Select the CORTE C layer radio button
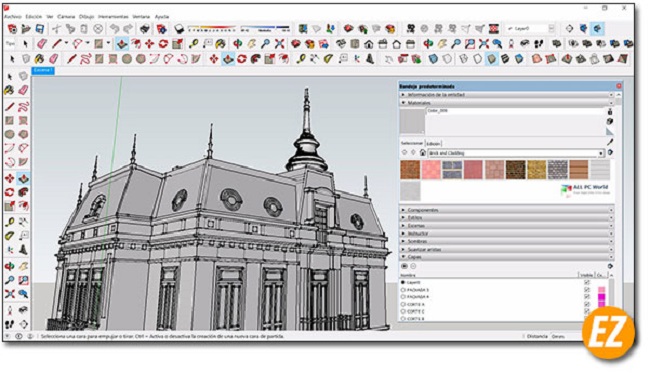 (403, 311)
